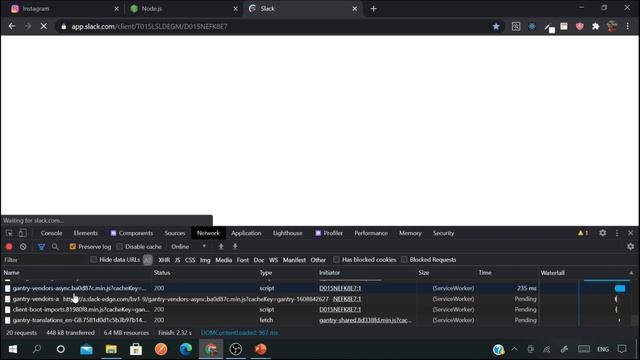640x360 pixels.
Task: Open the Chrome extensions puzzle icon
Action: click(596, 27)
